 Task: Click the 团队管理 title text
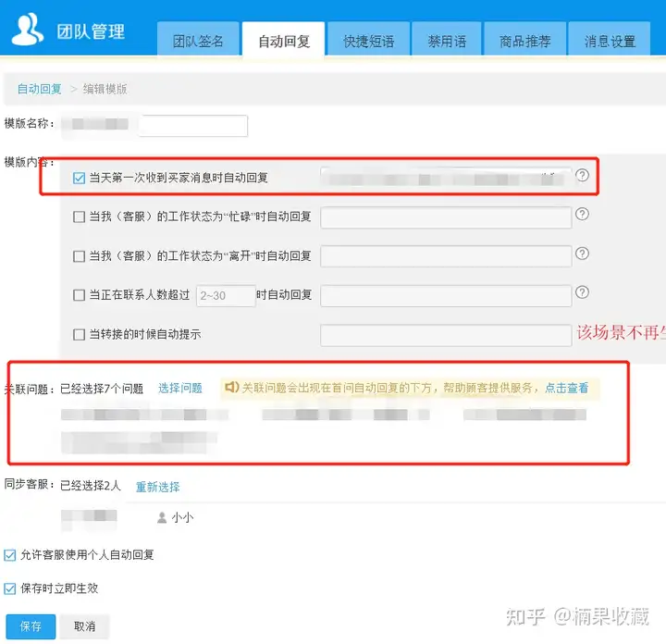click(91, 31)
